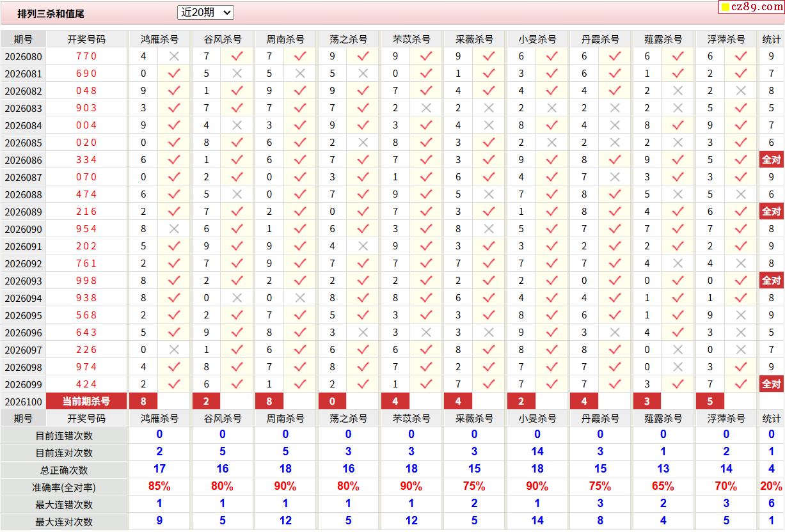
Task: Click the 准确率(全对率) row label
Action: coord(64,487)
